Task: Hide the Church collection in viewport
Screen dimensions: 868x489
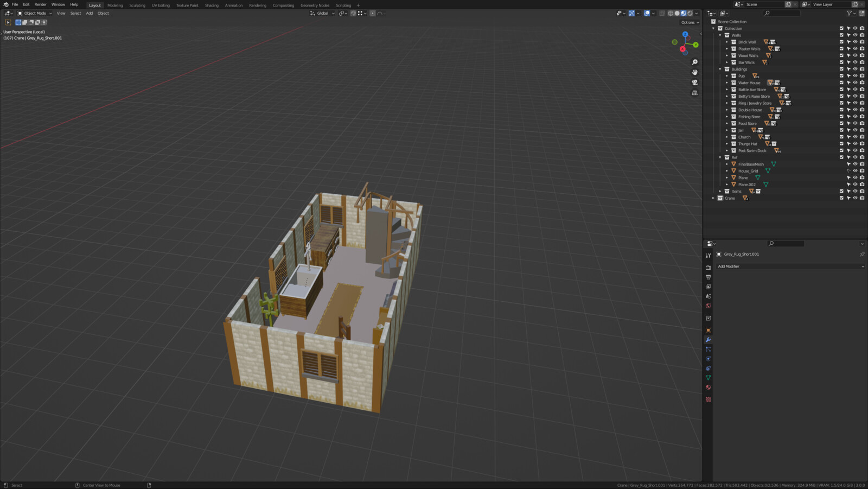Action: pyautogui.click(x=855, y=137)
